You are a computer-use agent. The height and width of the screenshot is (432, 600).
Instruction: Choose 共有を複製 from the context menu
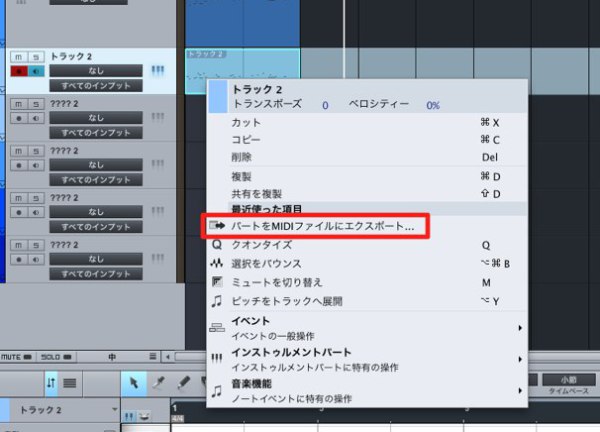[367, 194]
